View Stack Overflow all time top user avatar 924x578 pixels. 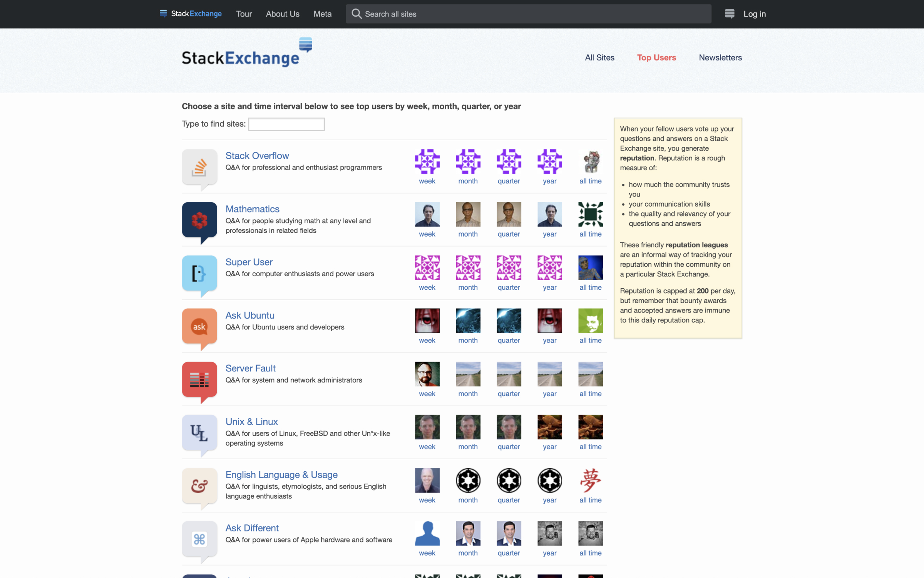coord(590,161)
